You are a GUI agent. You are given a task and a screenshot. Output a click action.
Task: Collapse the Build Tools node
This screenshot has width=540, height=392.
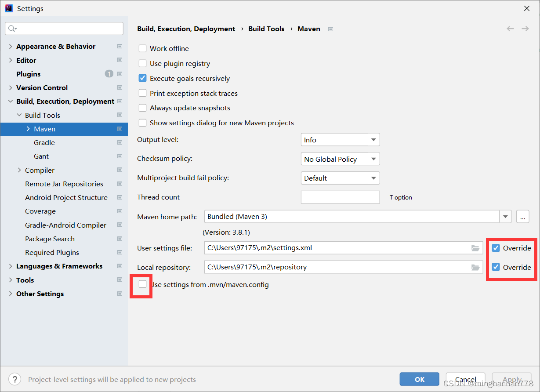click(x=19, y=115)
